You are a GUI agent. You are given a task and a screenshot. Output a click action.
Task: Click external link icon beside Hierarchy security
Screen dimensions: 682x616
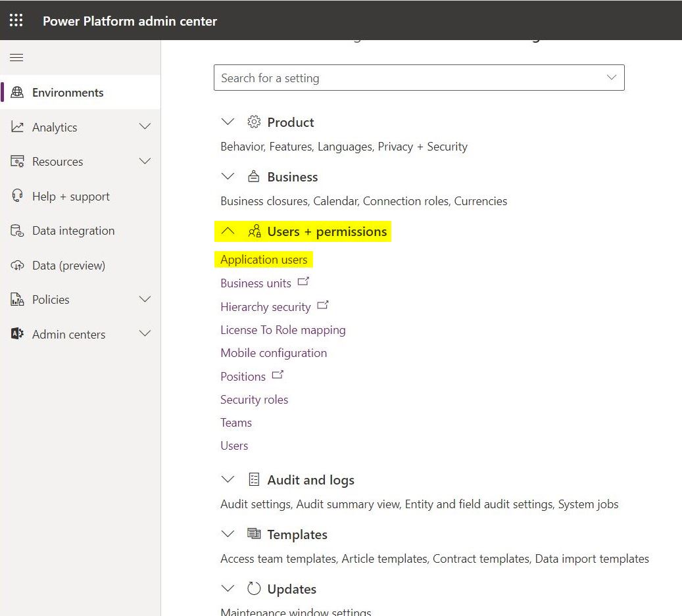pos(323,305)
